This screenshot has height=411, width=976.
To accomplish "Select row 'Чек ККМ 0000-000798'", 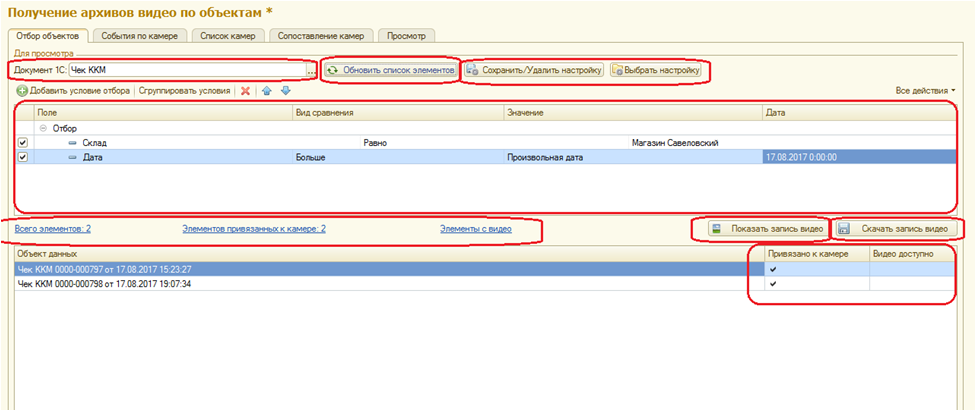I will tap(484, 283).
